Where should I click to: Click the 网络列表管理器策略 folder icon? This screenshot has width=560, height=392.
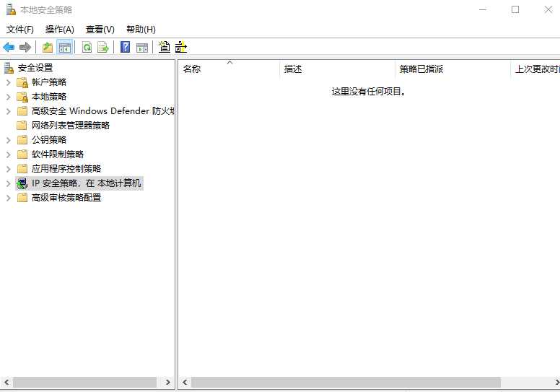(x=22, y=126)
